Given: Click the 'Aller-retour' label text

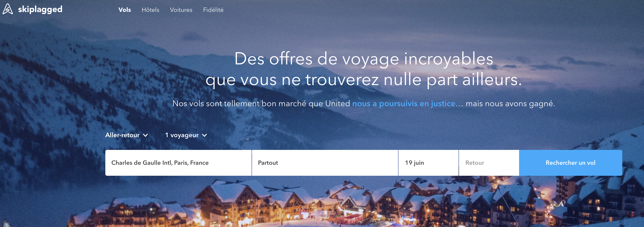Looking at the screenshot, I should [x=122, y=135].
